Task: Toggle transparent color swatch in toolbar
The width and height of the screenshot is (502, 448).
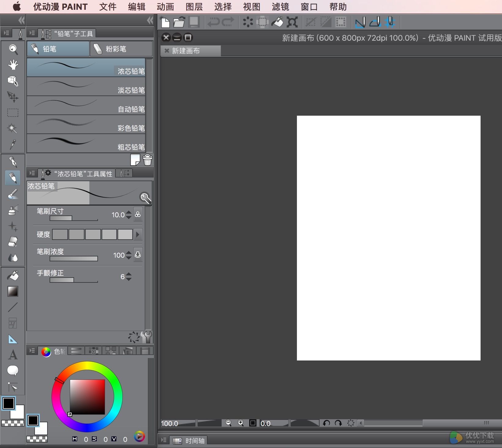Action: [13, 423]
